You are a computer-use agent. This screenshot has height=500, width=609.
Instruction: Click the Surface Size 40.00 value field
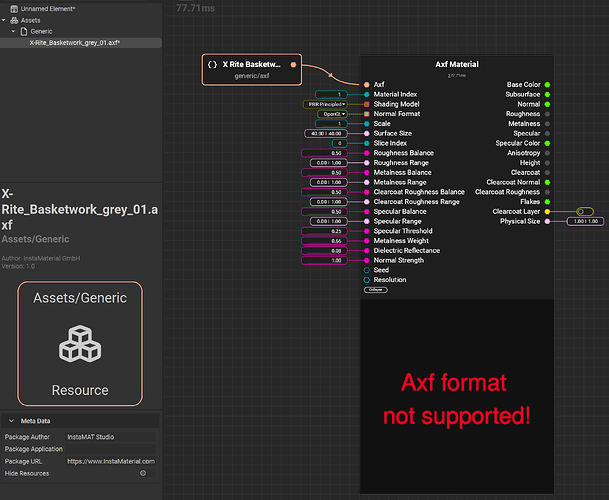coord(326,134)
